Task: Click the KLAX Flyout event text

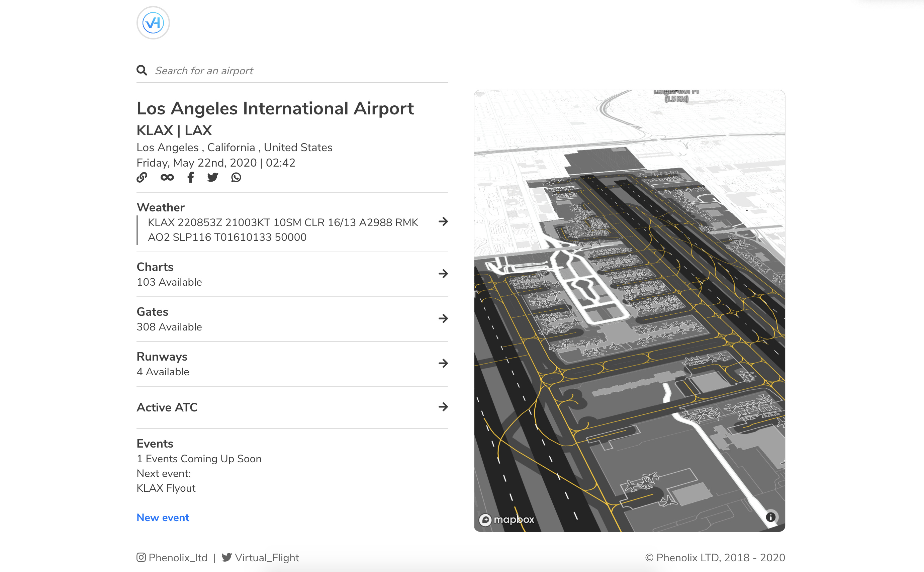Action: point(166,488)
